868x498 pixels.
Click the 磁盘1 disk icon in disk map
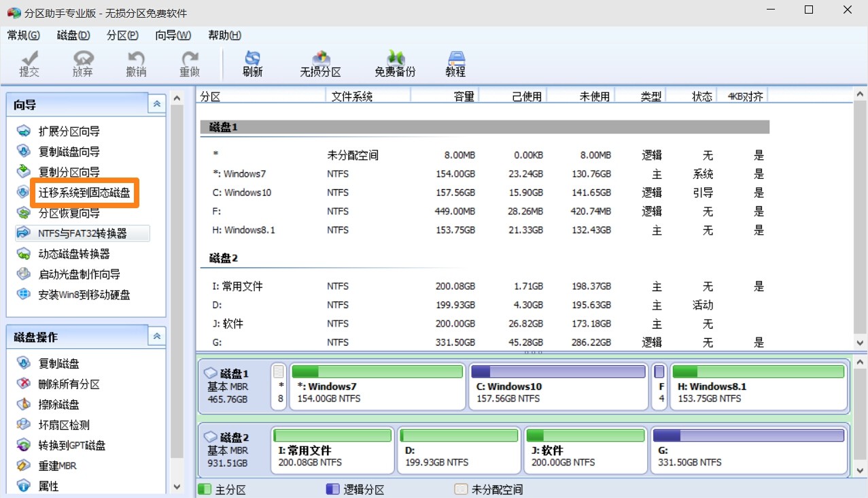pos(211,373)
